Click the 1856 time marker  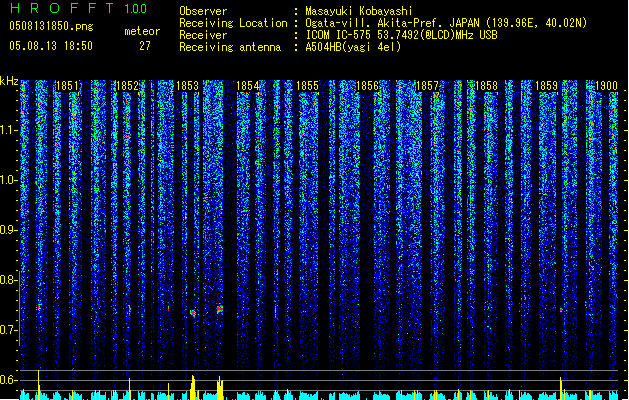pos(367,85)
